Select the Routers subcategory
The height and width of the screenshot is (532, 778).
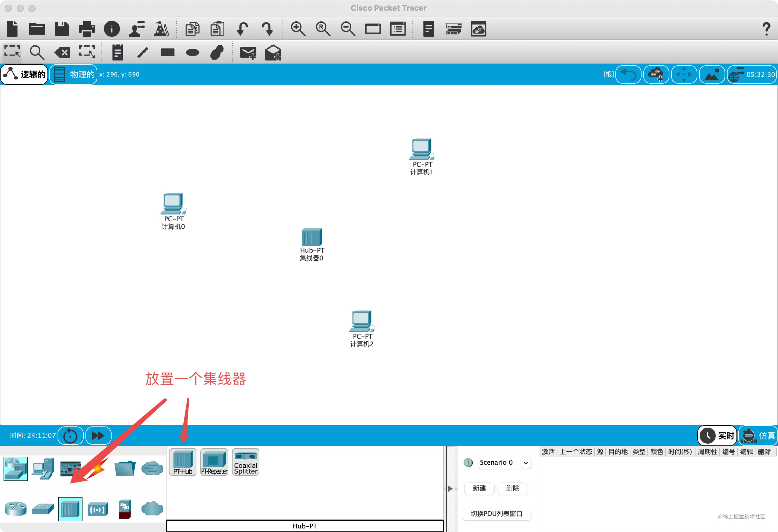[15, 509]
